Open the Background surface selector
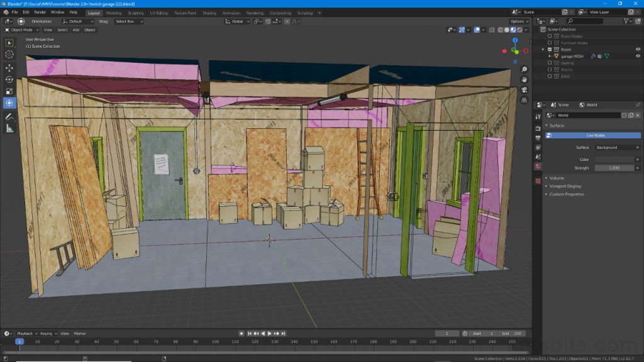The width and height of the screenshot is (644, 362). click(x=616, y=147)
